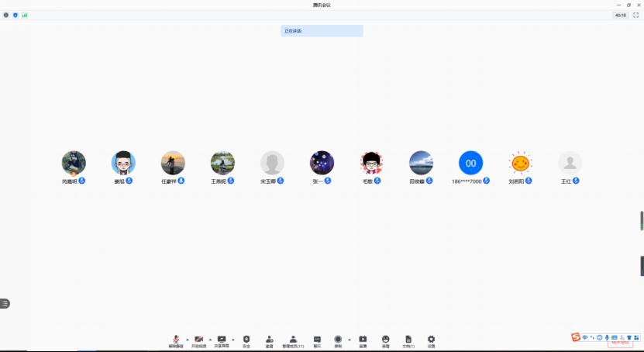Expand the recording options arrow
The height and width of the screenshot is (352, 644).
click(349, 339)
